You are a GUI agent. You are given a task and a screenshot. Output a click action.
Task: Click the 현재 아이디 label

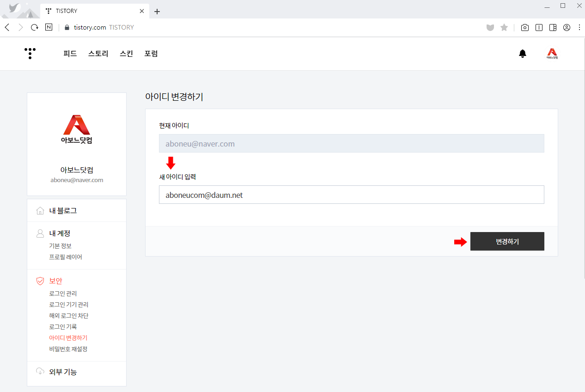(x=174, y=125)
